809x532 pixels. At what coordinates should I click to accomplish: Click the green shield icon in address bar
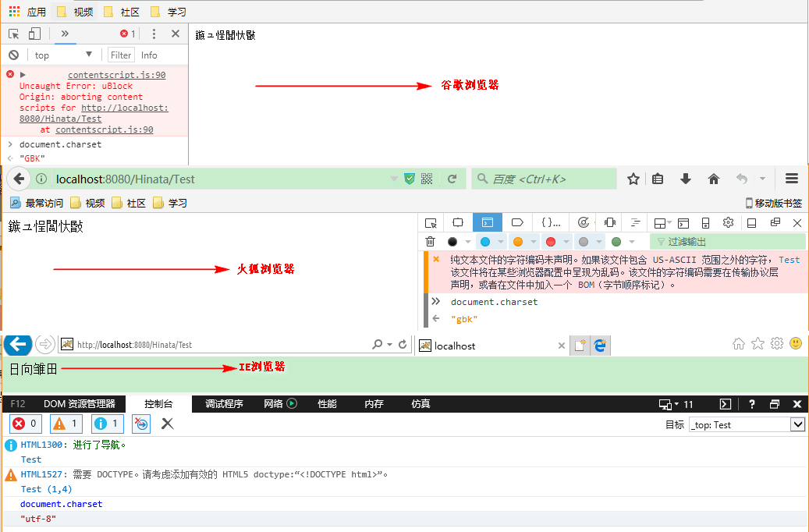(409, 179)
